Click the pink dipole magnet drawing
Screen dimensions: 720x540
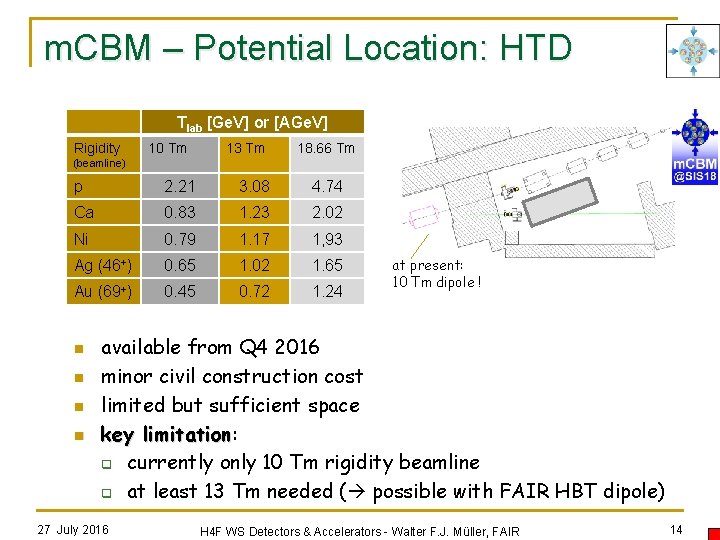pyautogui.click(x=424, y=217)
